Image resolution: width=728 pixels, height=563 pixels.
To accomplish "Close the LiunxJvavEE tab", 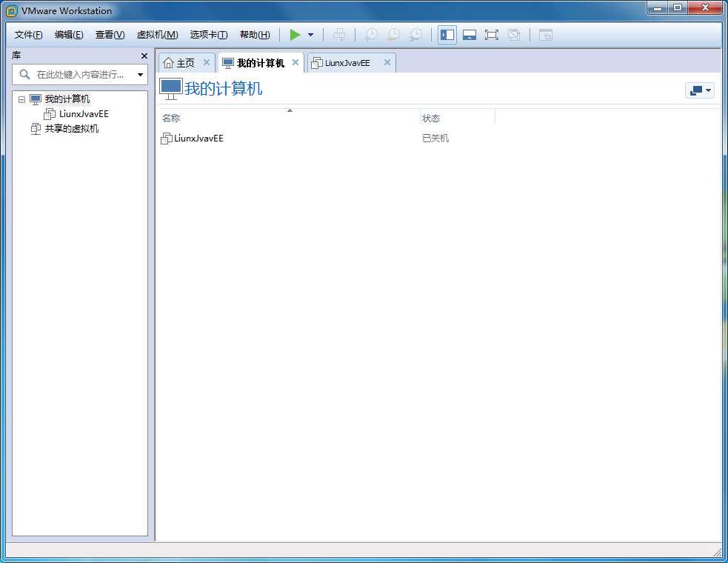I will (x=387, y=62).
